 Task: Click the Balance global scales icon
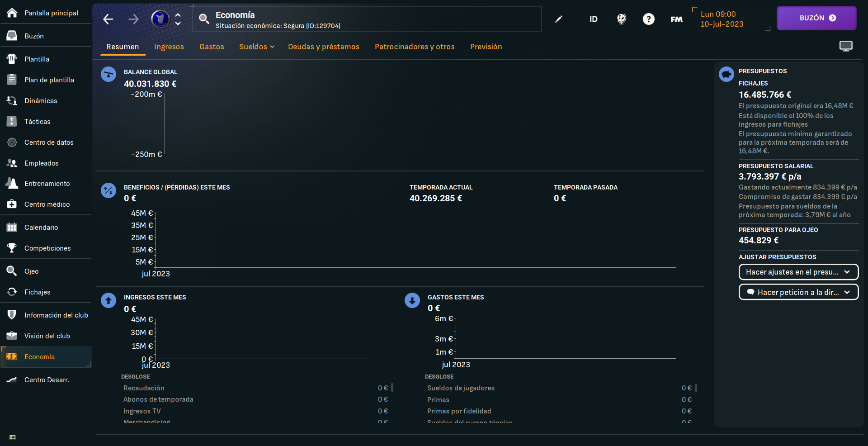click(x=108, y=74)
